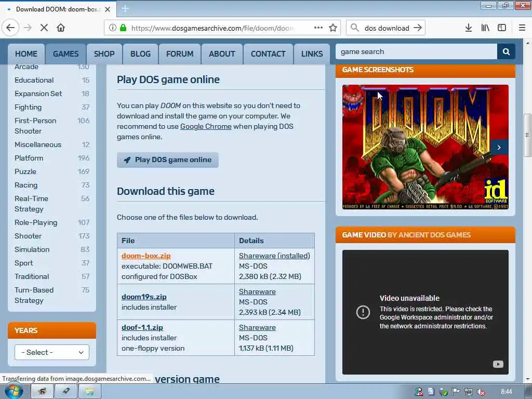Click the dos download browser search field
The image size is (532, 399).
click(x=387, y=28)
